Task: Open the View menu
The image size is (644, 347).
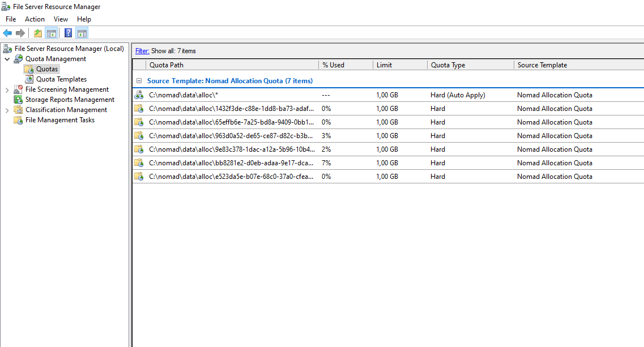Action: 61,19
